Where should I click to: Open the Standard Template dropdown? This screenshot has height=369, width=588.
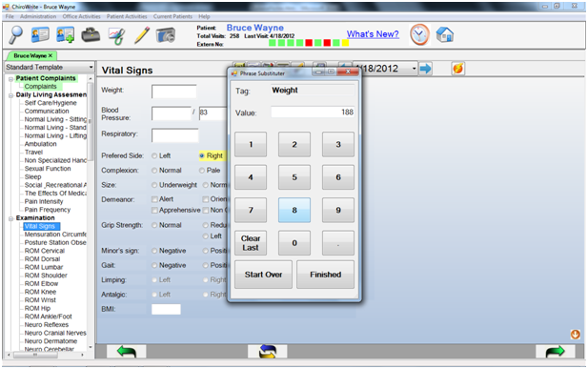point(50,67)
